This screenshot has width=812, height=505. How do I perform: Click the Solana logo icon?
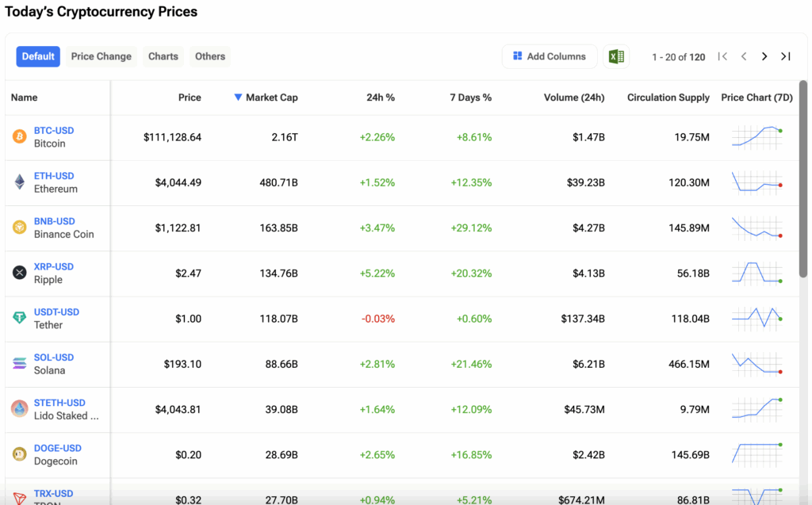point(19,363)
